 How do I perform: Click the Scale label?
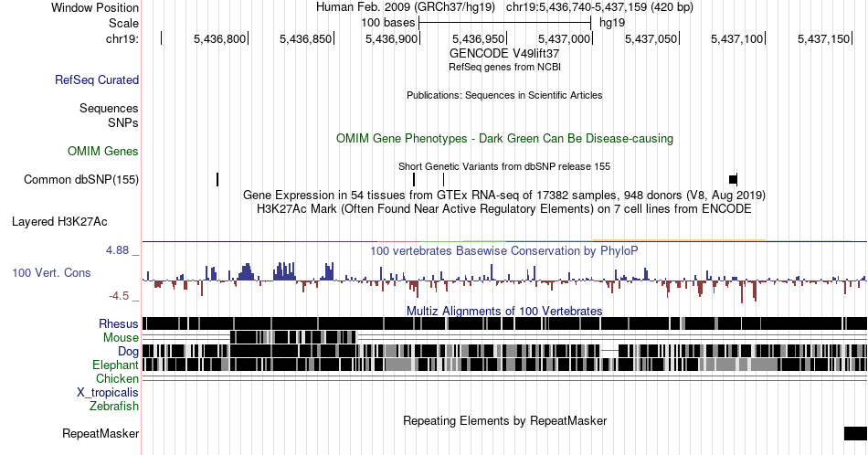coord(123,23)
